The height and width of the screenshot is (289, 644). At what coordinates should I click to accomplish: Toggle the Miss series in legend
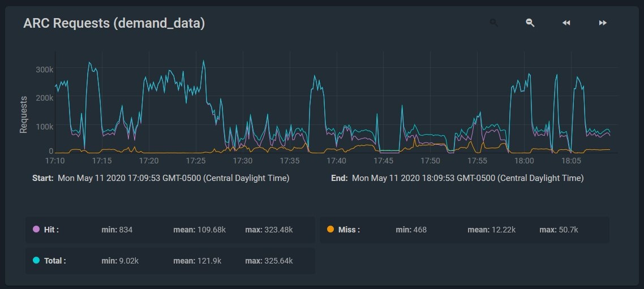[x=465, y=230]
